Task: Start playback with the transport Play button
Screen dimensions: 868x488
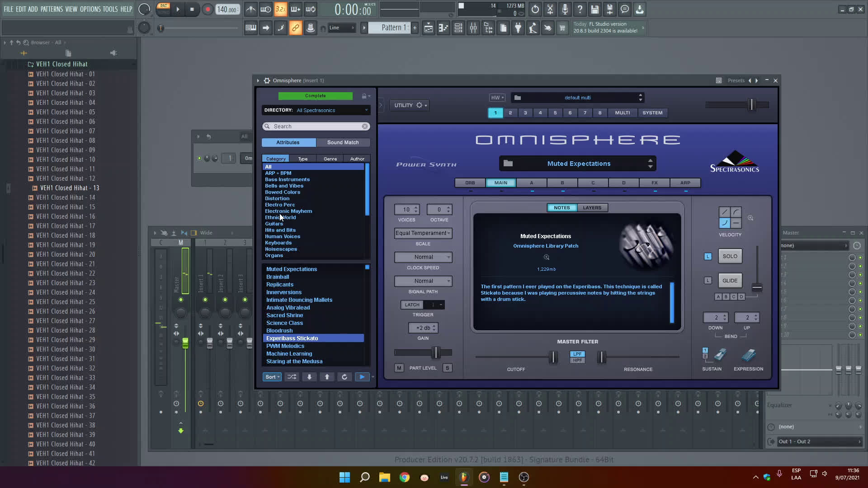Action: pyautogui.click(x=178, y=9)
